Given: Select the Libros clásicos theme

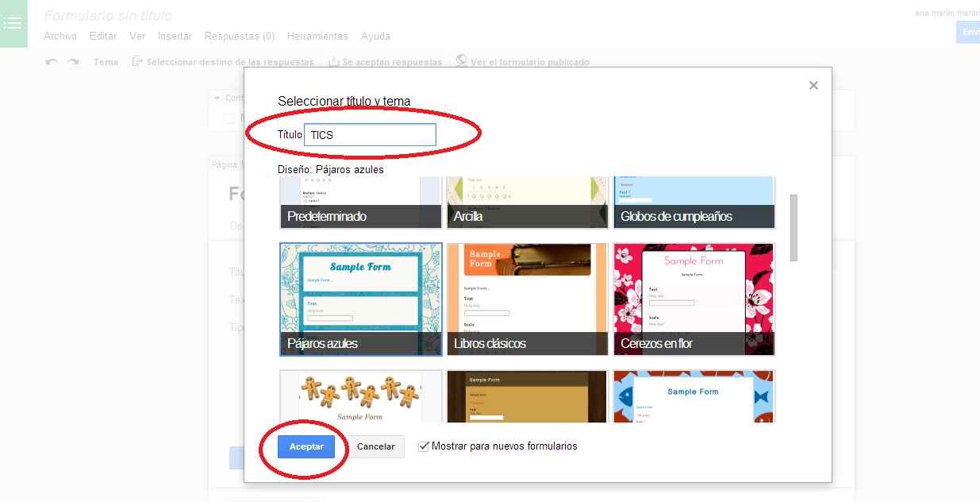Looking at the screenshot, I should pos(528,299).
